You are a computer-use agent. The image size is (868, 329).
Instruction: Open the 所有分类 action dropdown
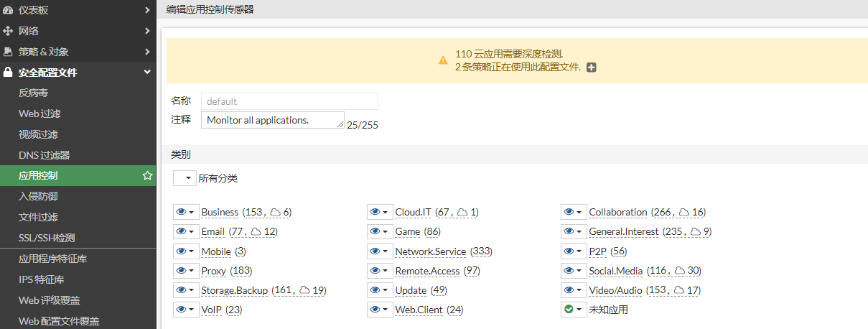click(185, 178)
